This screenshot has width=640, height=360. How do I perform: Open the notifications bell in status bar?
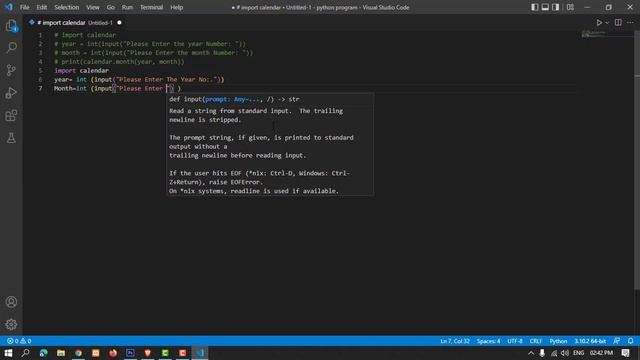pyautogui.click(x=630, y=341)
